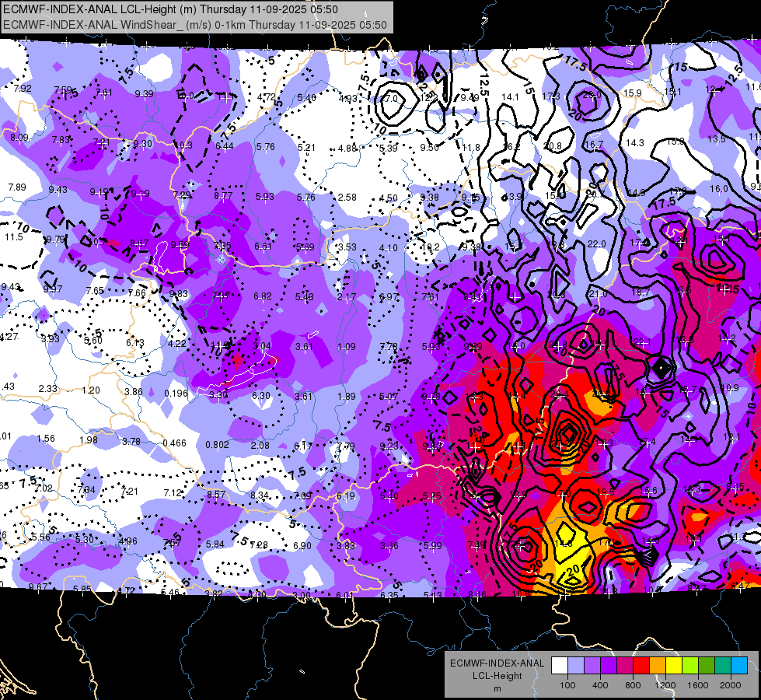Click the sky-blue legend swatch
The width and height of the screenshot is (761, 700).
(x=739, y=666)
